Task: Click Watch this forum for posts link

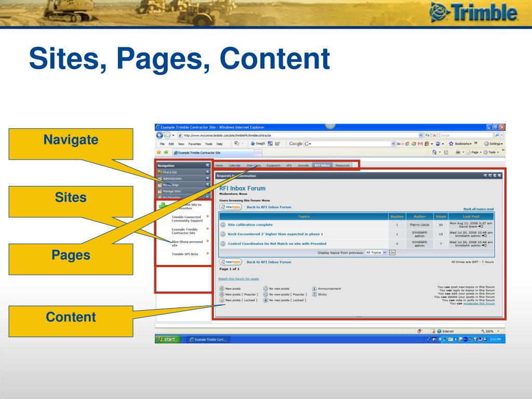Action: coord(238,279)
